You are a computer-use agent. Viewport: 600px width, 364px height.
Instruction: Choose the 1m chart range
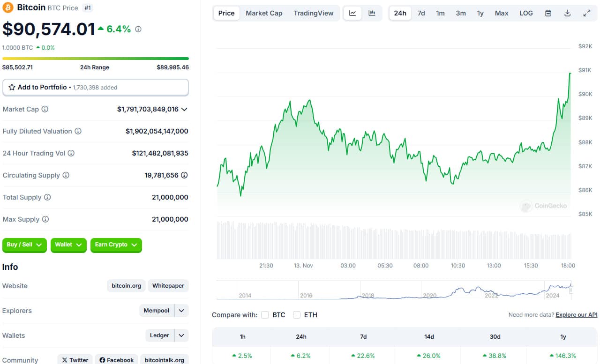[x=441, y=13]
